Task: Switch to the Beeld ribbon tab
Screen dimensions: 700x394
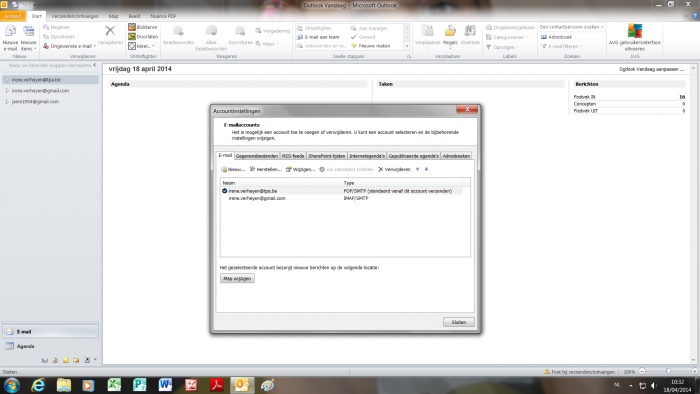Action: tap(134, 16)
